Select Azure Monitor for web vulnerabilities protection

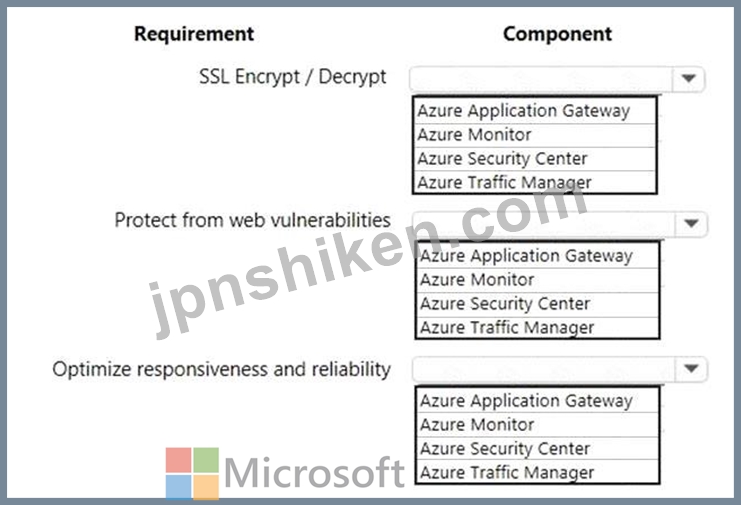click(537, 280)
